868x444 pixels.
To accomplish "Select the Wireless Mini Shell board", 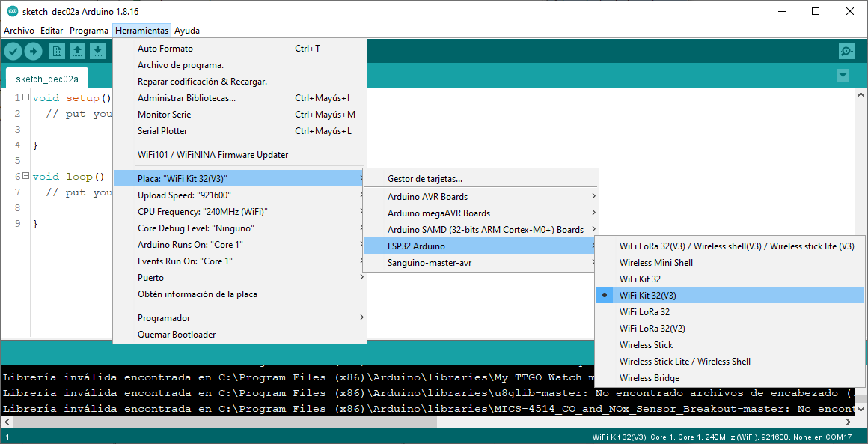I will point(730,262).
